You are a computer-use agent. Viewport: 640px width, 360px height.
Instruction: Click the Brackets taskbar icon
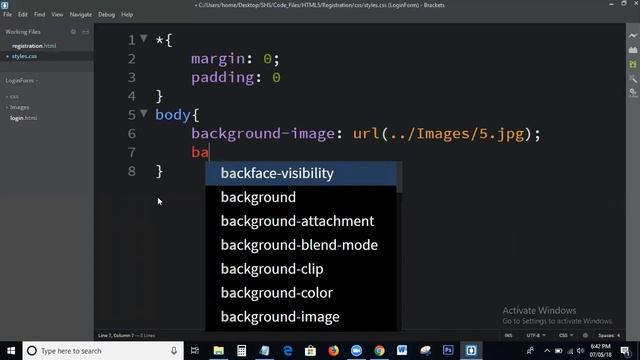pyautogui.click(x=471, y=351)
